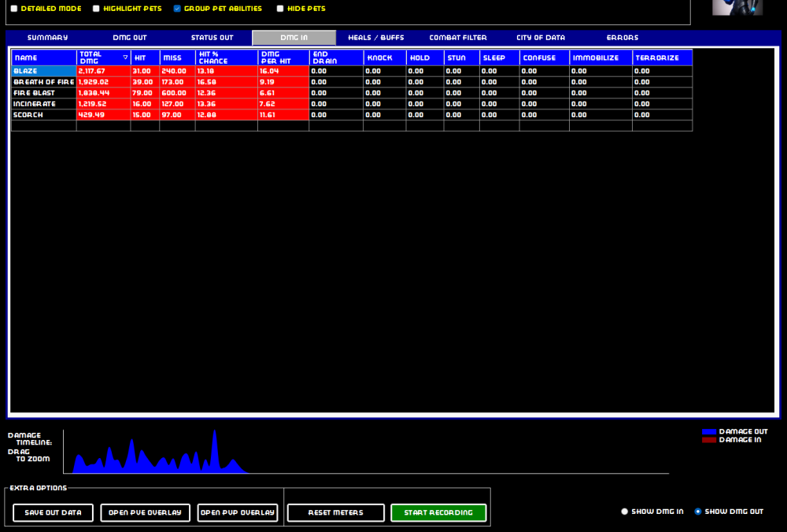Click the avatar image in top-right corner
The width and height of the screenshot is (787, 532).
[737, 7]
